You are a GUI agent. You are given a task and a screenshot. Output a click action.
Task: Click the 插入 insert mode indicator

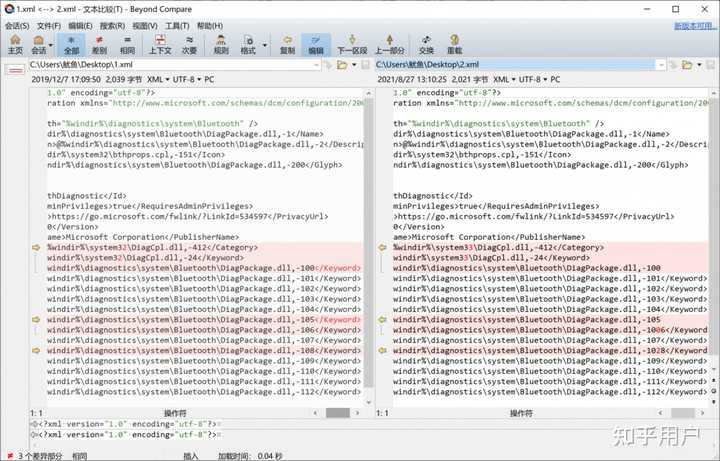[191, 456]
